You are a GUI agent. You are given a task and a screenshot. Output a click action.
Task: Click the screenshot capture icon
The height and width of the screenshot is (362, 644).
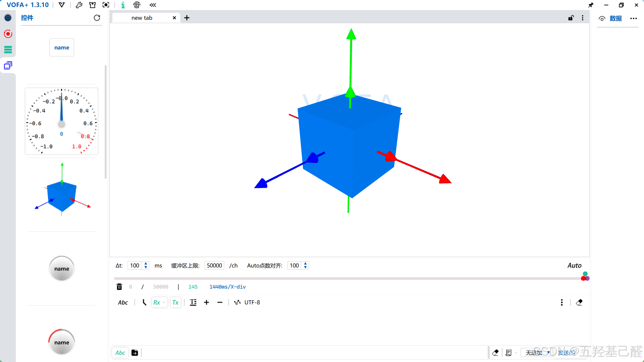click(106, 5)
